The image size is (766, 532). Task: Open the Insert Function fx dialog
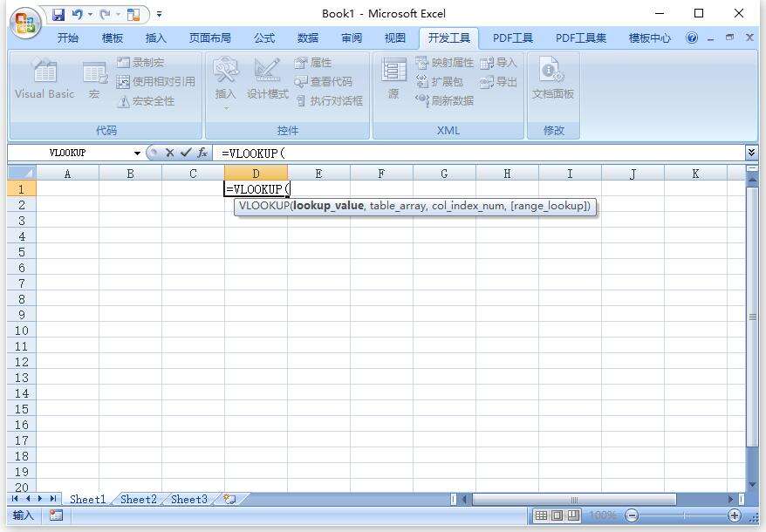point(202,153)
